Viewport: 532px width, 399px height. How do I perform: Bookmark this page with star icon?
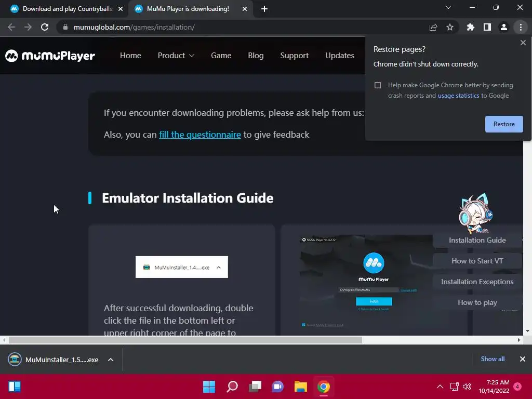point(450,27)
